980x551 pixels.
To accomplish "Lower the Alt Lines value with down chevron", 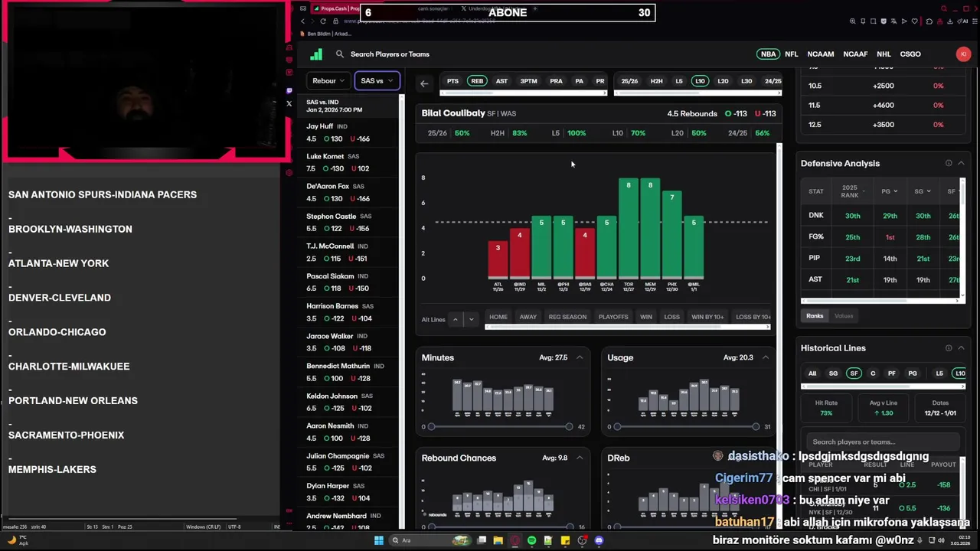I will [471, 319].
